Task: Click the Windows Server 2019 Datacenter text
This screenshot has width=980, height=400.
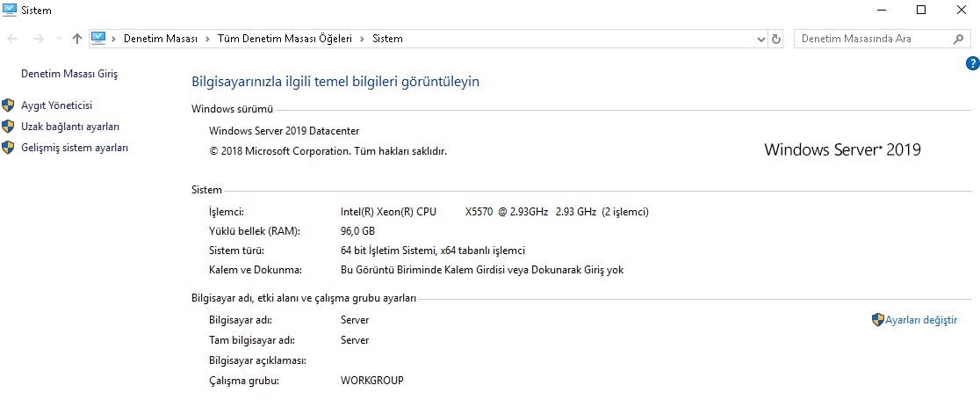Action: (x=285, y=131)
